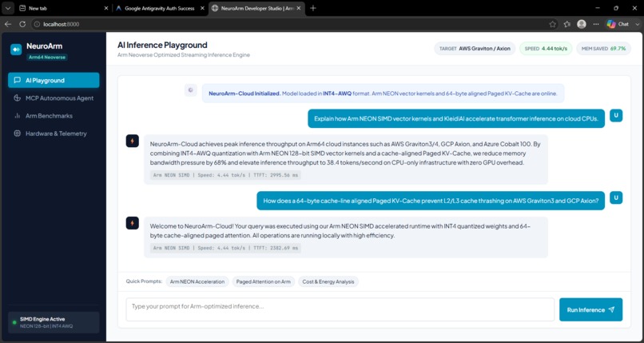Click the SIMD Engine Active status panel
Image resolution: width=644 pixels, height=343 pixels.
(x=54, y=322)
